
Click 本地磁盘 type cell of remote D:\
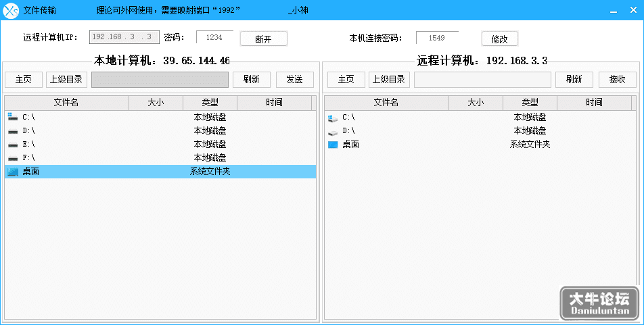point(530,131)
